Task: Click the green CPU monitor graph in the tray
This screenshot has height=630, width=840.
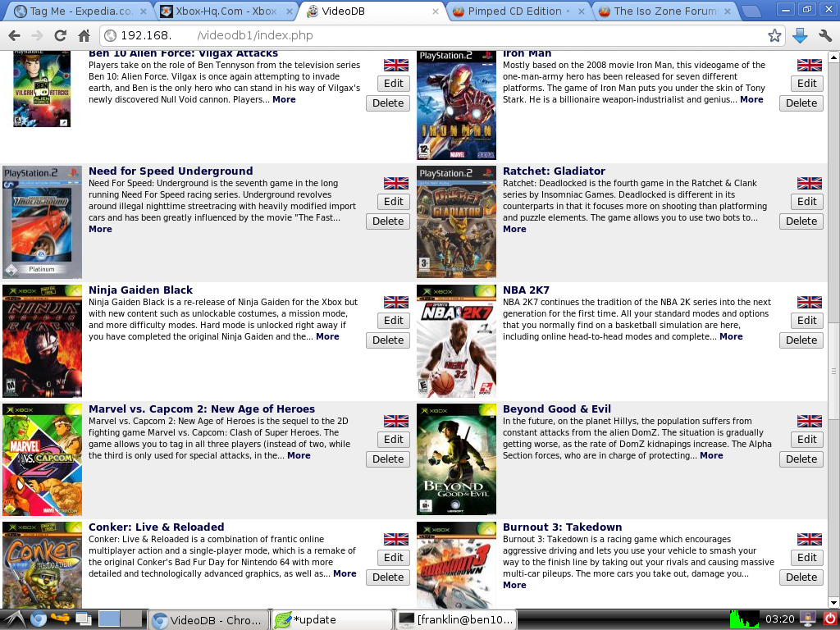Action: click(x=745, y=619)
